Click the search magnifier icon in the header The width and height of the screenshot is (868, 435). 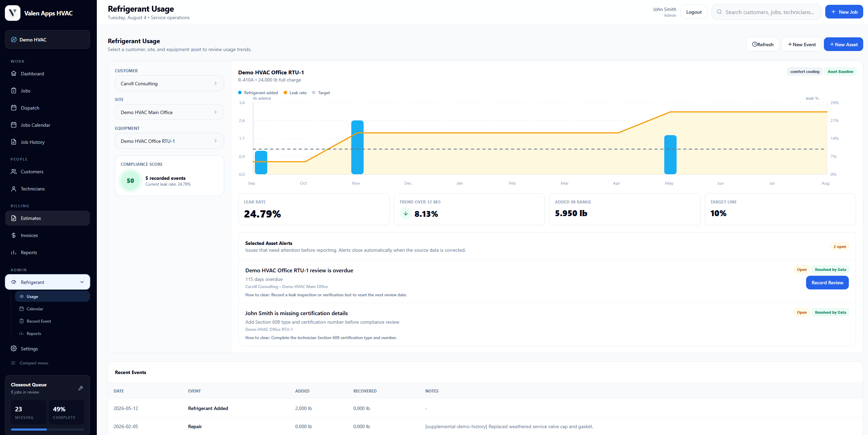[x=719, y=12]
